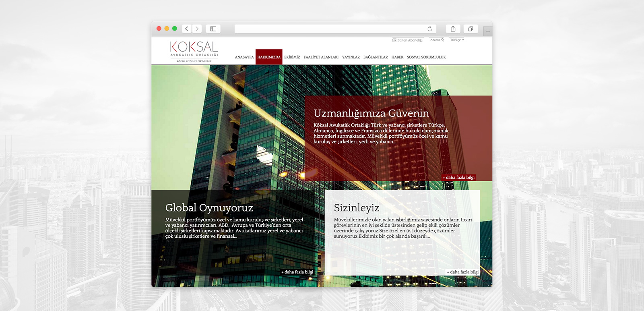This screenshot has width=644, height=311.
Task: Click the browser address bar
Action: point(336,29)
